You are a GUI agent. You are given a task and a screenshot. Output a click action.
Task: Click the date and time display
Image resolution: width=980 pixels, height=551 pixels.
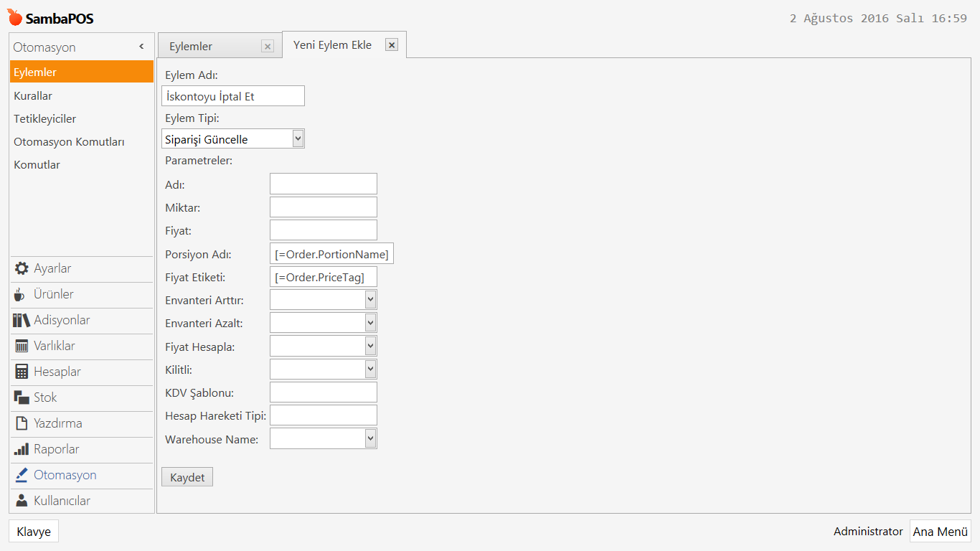point(878,18)
